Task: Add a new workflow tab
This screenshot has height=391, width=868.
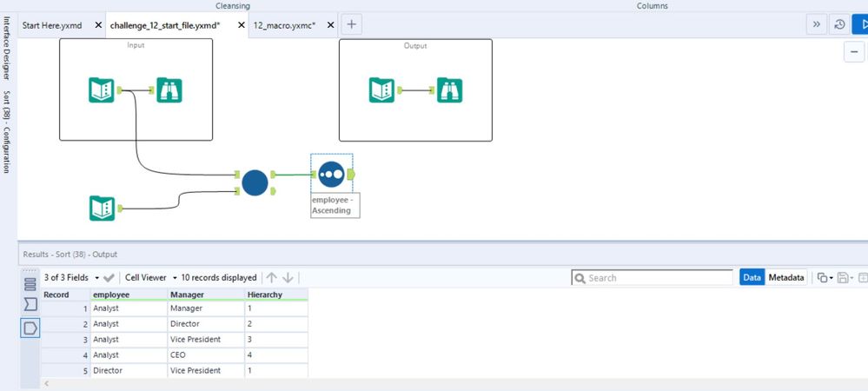Action: point(352,24)
